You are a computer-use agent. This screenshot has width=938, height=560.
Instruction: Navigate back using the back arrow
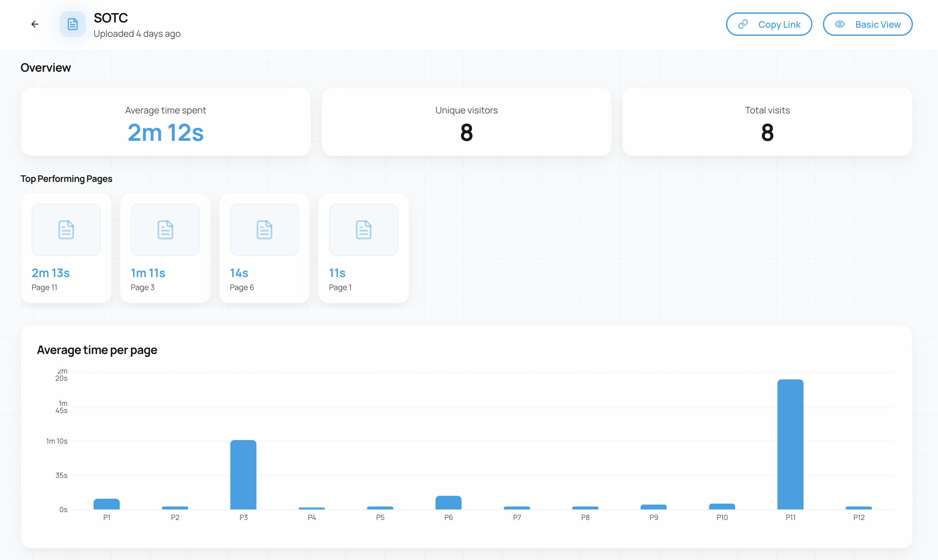(x=35, y=24)
